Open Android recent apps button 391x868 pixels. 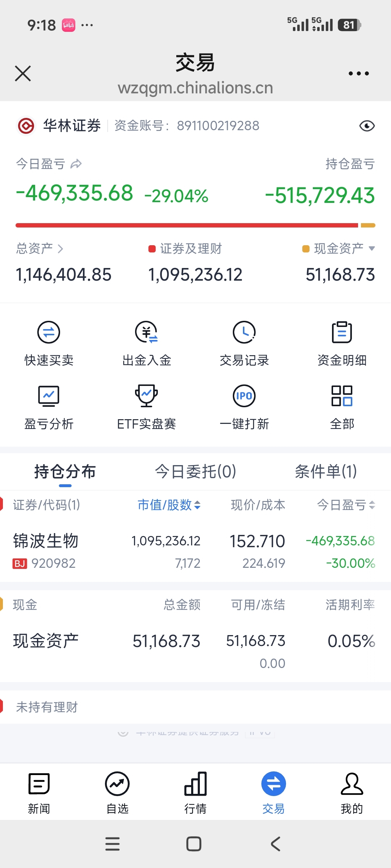(x=113, y=844)
